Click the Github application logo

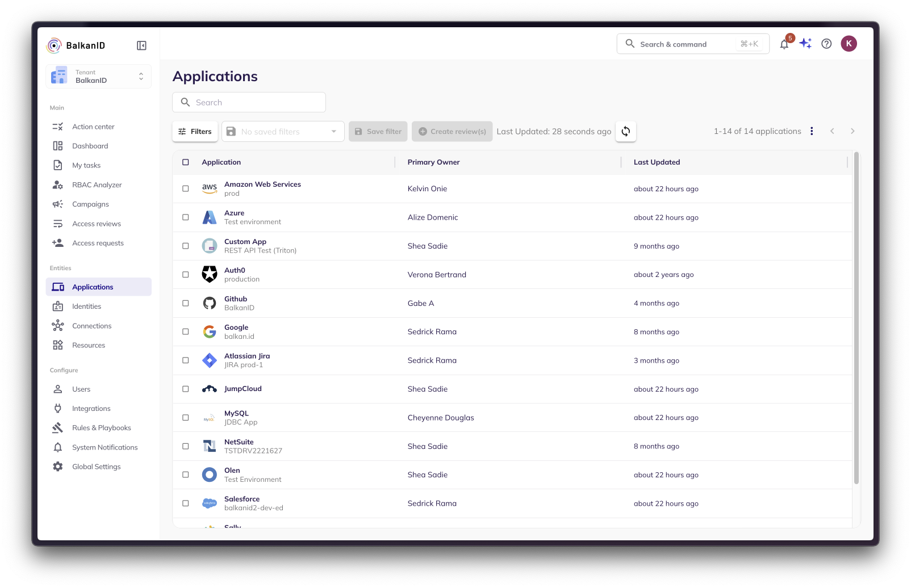210,303
